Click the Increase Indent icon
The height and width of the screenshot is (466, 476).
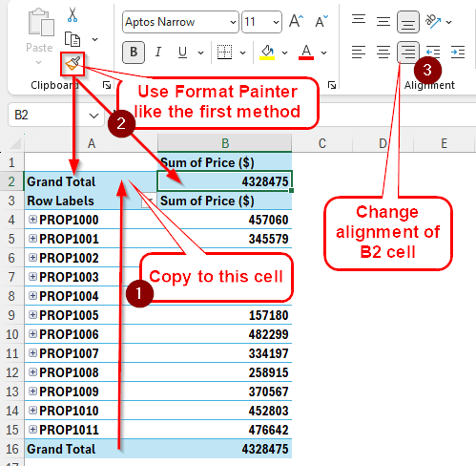tap(458, 52)
